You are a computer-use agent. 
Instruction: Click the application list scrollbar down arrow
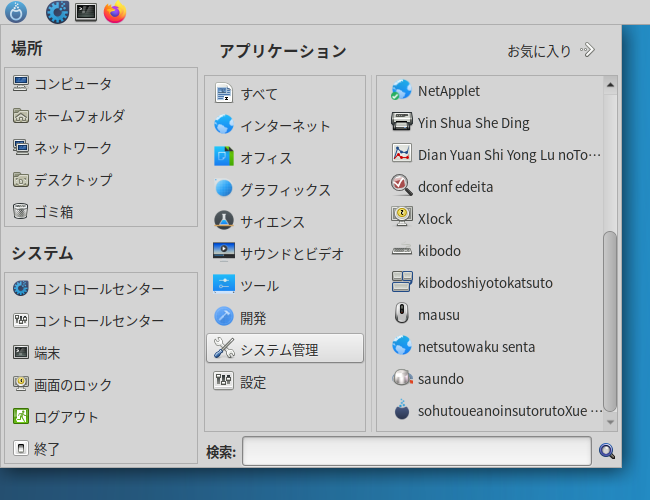click(x=610, y=422)
